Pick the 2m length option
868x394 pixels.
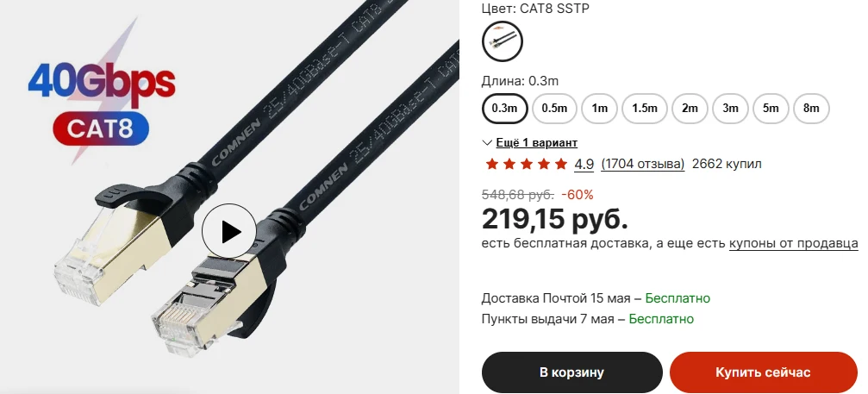coord(690,109)
